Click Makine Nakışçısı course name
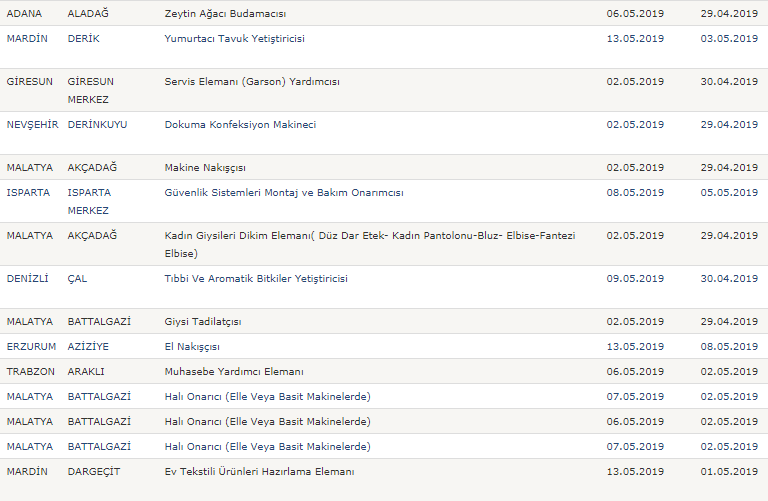The image size is (768, 501). [x=205, y=168]
